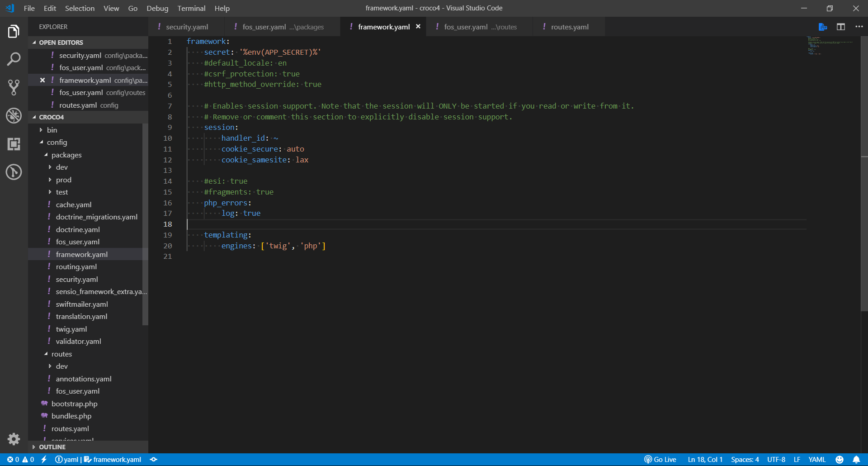Open the Go menu
Screen dimensions: 868x466
coord(133,8)
